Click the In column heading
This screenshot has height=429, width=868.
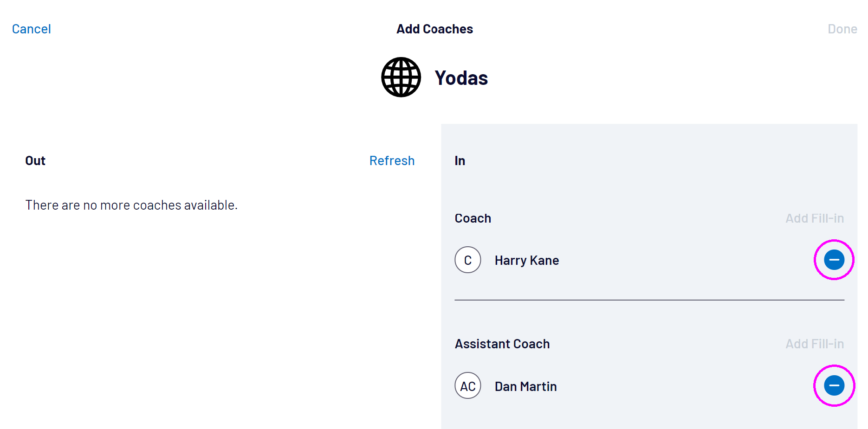(x=460, y=160)
